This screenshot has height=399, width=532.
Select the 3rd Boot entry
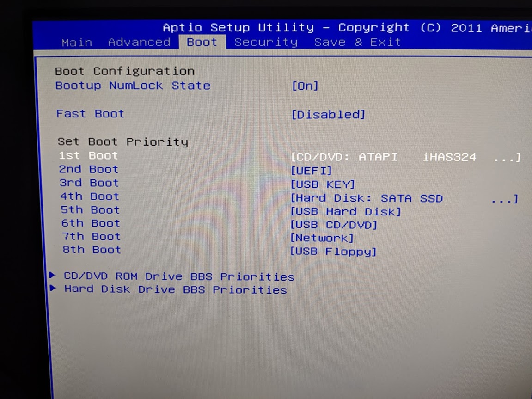[x=89, y=183]
